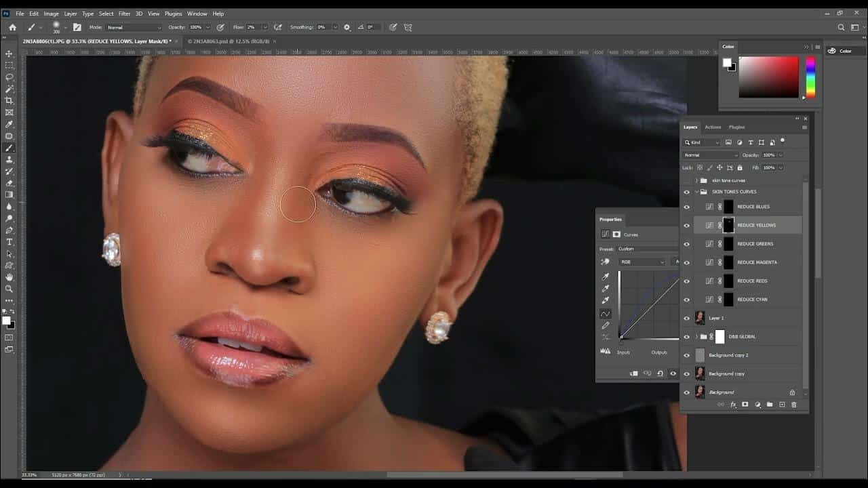Expand the D&B GLOBAL group
The height and width of the screenshot is (488, 868).
[x=696, y=337]
